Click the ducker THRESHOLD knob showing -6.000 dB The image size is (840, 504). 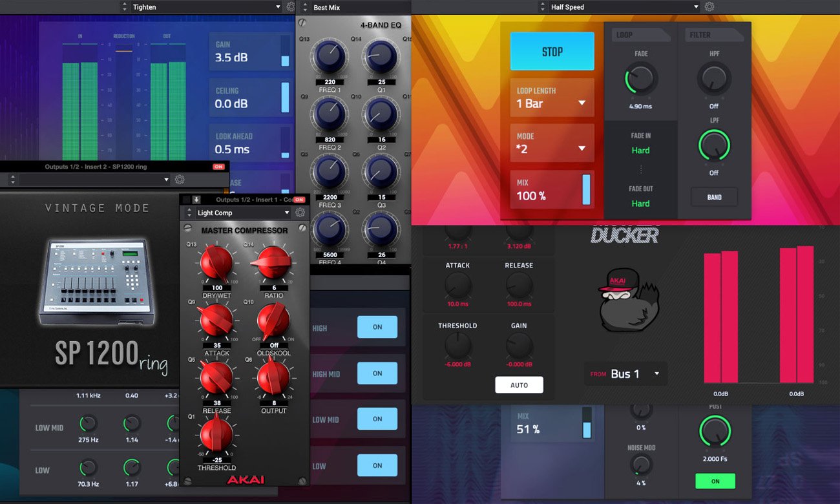pyautogui.click(x=457, y=346)
